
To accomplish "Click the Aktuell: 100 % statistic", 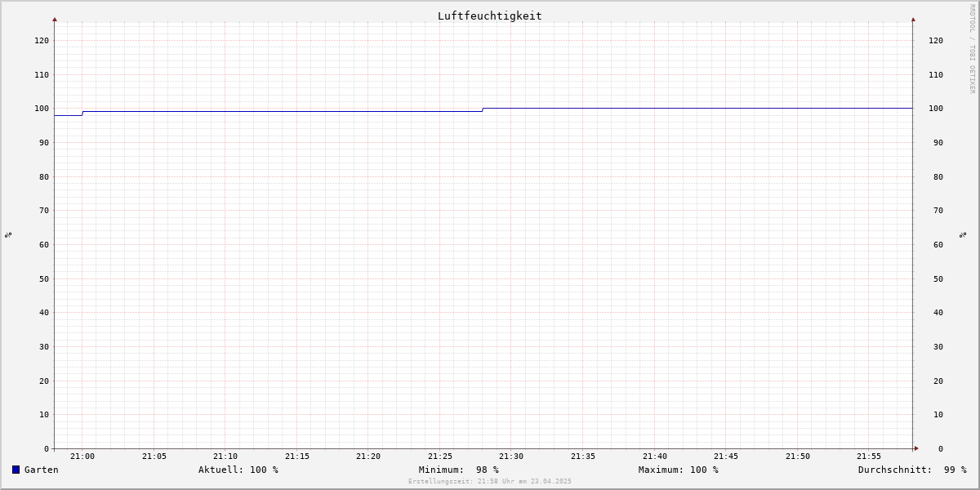I will (x=238, y=470).
